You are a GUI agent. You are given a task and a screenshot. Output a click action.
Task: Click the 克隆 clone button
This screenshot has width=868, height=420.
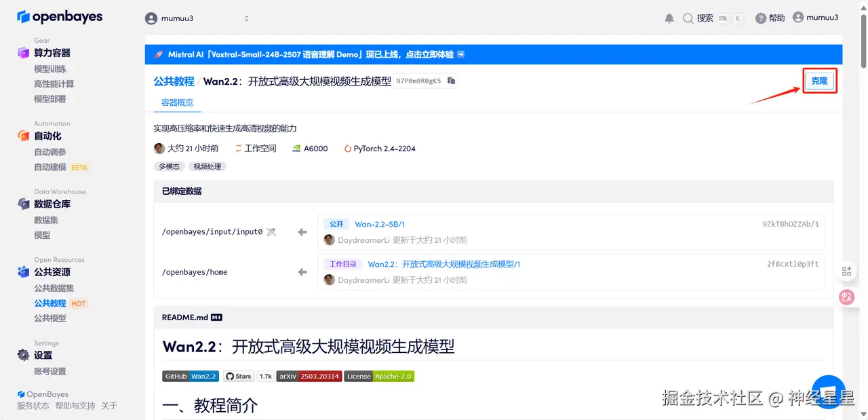click(819, 81)
